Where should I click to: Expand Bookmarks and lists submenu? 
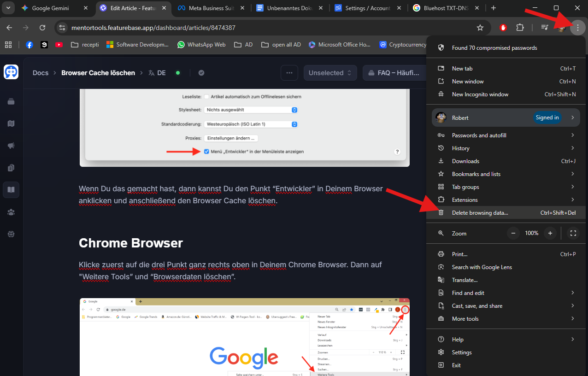pyautogui.click(x=506, y=174)
